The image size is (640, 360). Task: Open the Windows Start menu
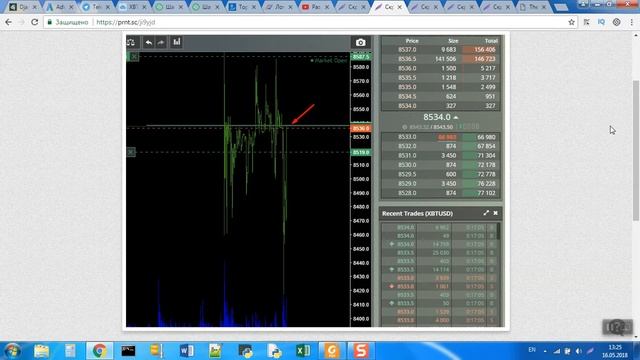[x=12, y=351]
